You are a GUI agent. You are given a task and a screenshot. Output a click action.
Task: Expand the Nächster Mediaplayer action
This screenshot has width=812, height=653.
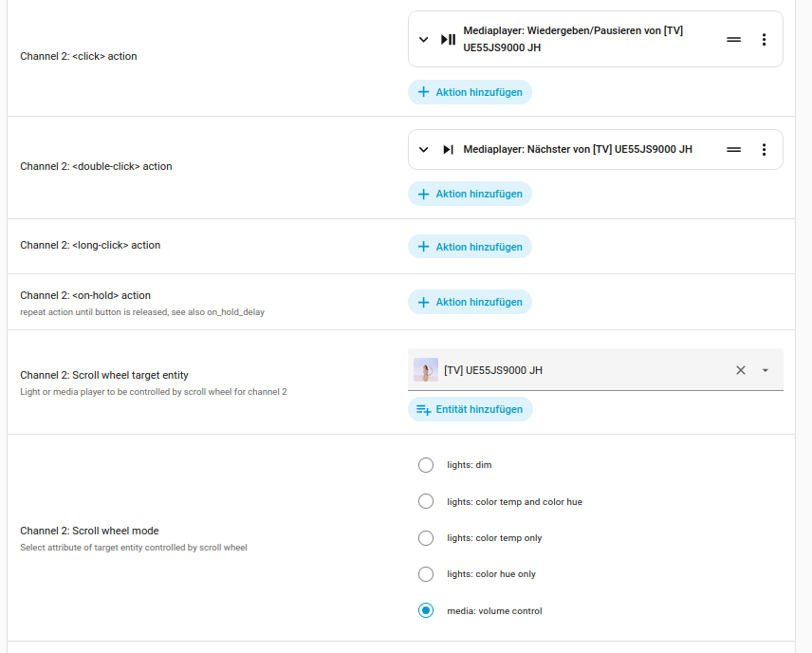[x=424, y=150]
